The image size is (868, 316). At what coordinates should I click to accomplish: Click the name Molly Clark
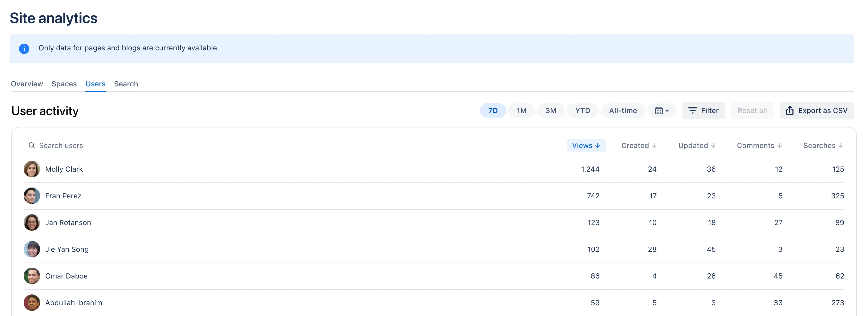pyautogui.click(x=64, y=169)
